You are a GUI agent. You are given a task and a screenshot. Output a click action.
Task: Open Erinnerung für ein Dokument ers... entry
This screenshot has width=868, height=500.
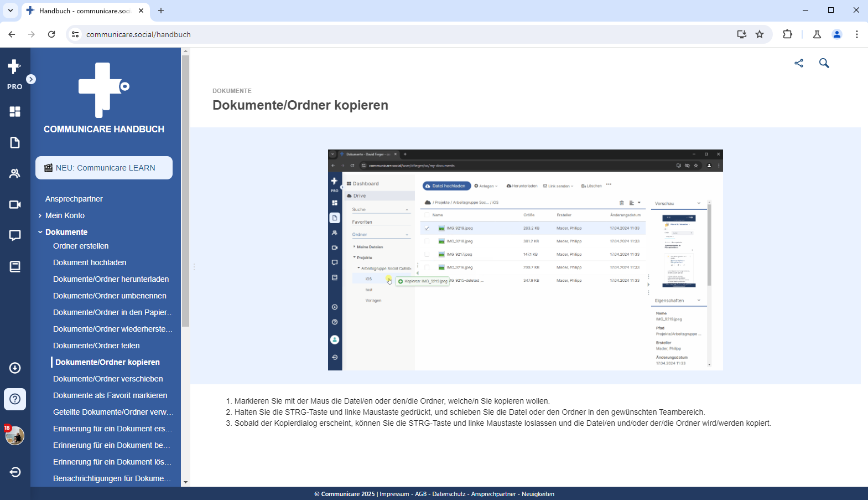click(x=112, y=429)
